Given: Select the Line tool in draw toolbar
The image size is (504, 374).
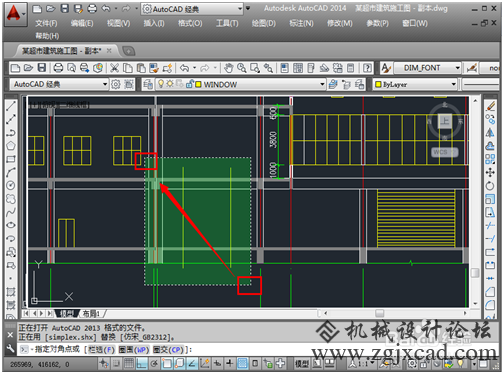Looking at the screenshot, I should click(11, 106).
